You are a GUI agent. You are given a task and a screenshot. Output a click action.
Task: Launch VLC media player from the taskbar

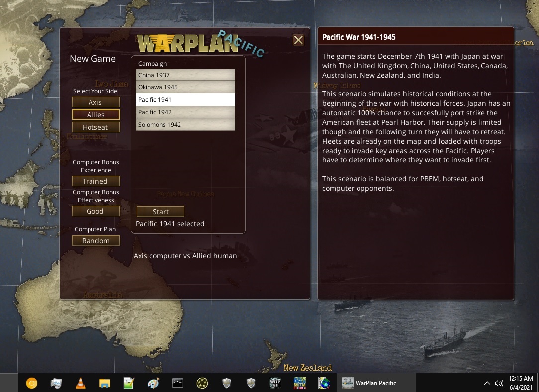(x=81, y=383)
